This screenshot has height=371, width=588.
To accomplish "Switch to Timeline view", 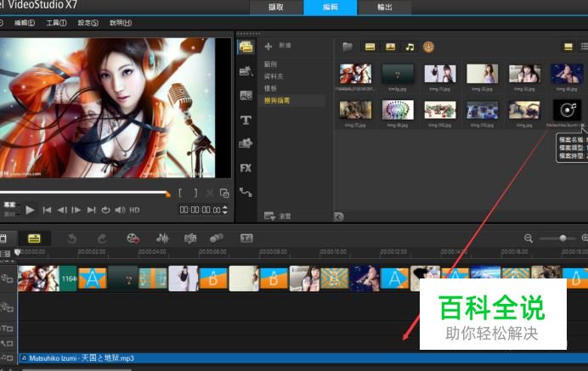I will point(34,239).
